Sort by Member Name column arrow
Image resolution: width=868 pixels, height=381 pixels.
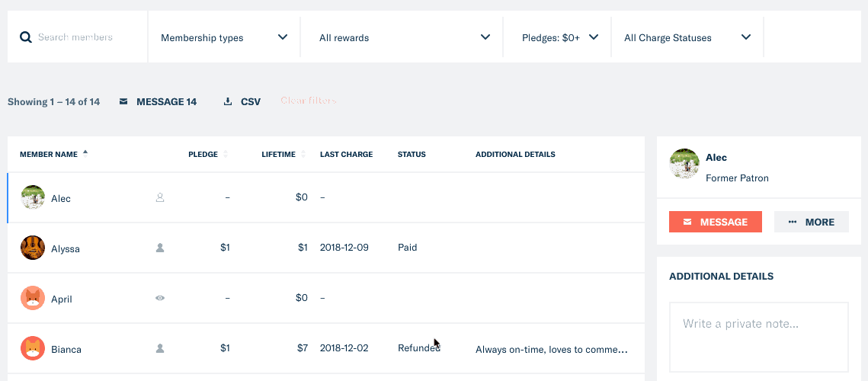[85, 154]
